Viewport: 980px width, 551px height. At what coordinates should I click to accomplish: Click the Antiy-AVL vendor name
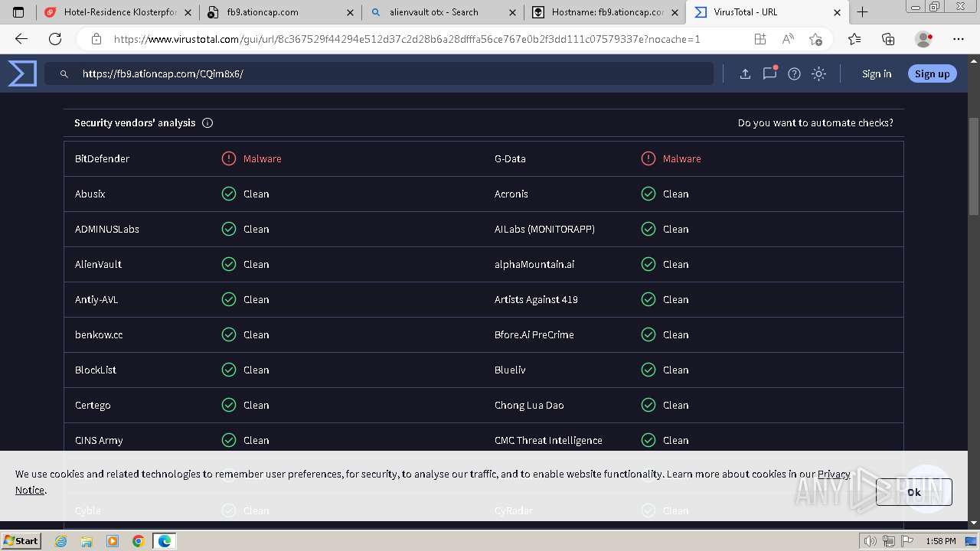pos(96,299)
